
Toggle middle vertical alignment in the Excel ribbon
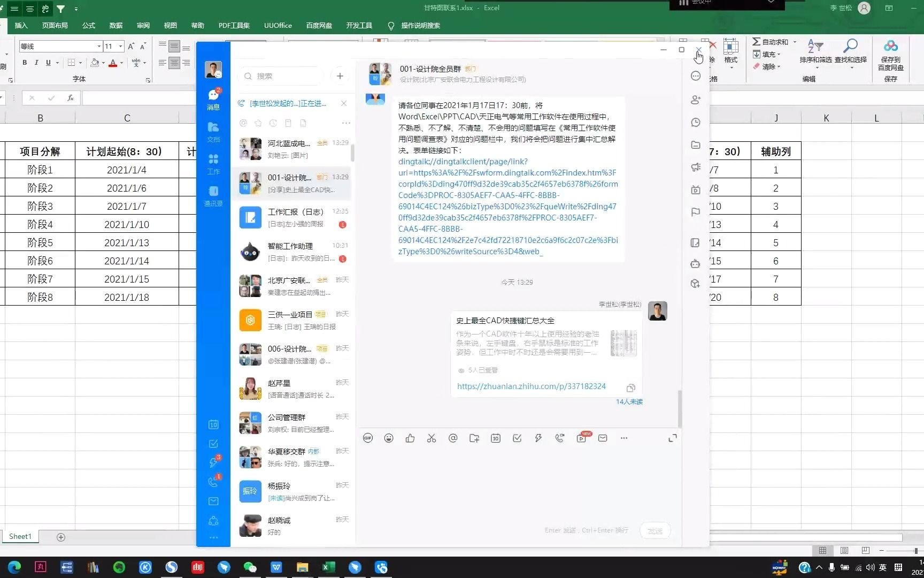(x=174, y=47)
